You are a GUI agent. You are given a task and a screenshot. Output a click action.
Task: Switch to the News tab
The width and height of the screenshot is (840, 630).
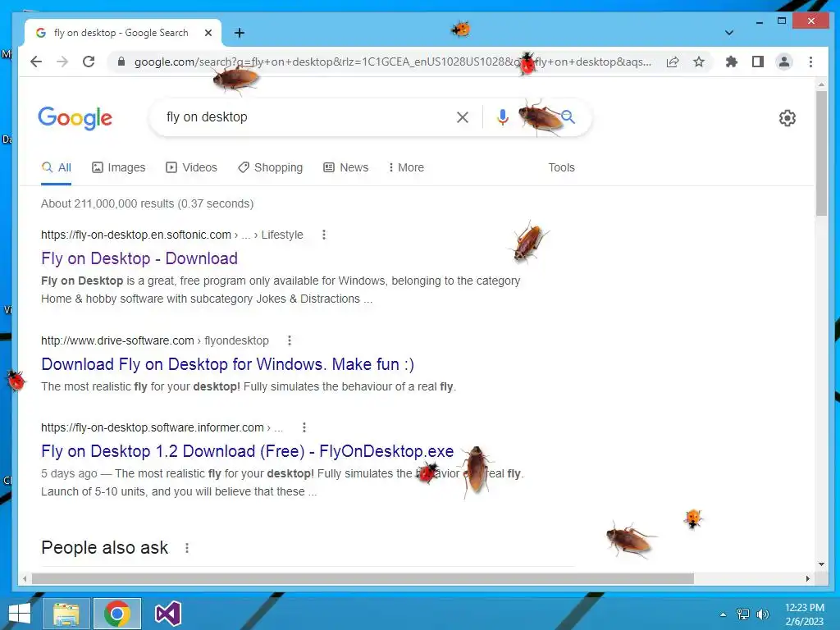pos(345,167)
